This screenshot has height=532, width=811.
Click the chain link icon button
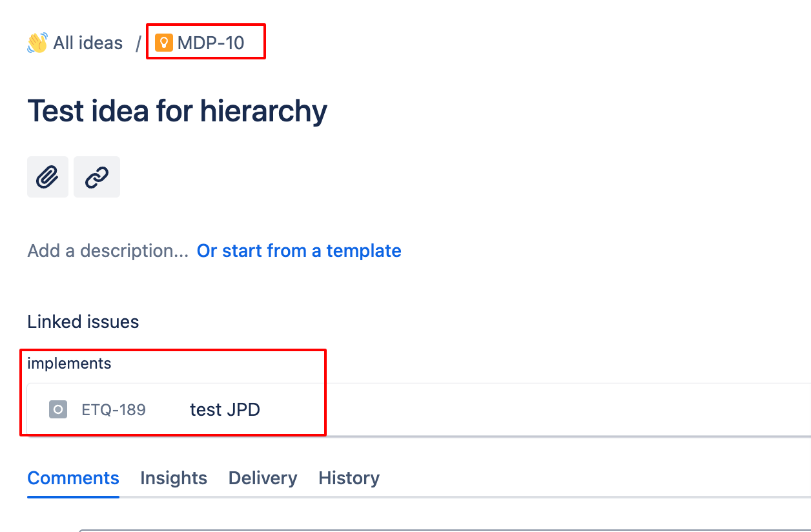click(x=97, y=176)
